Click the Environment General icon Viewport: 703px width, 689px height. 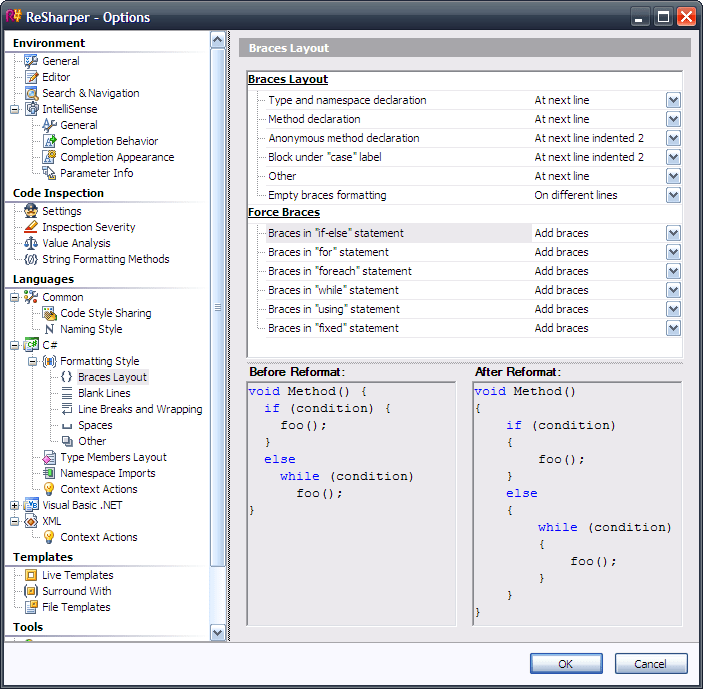pyautogui.click(x=31, y=61)
